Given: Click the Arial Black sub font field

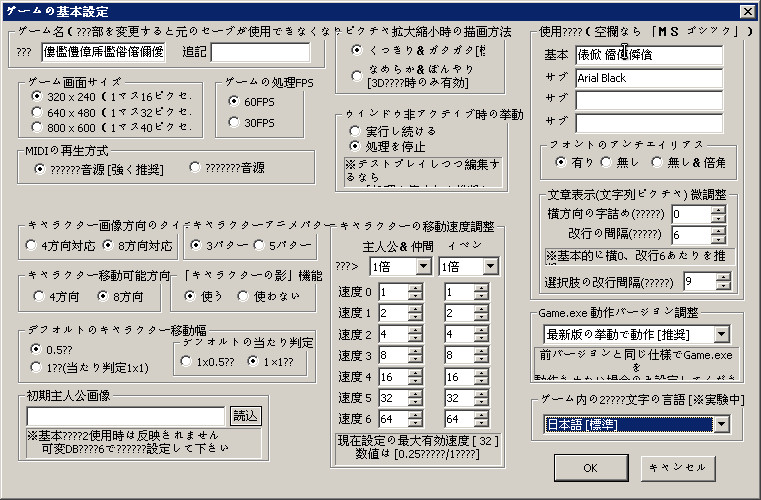Looking at the screenshot, I should 649,78.
